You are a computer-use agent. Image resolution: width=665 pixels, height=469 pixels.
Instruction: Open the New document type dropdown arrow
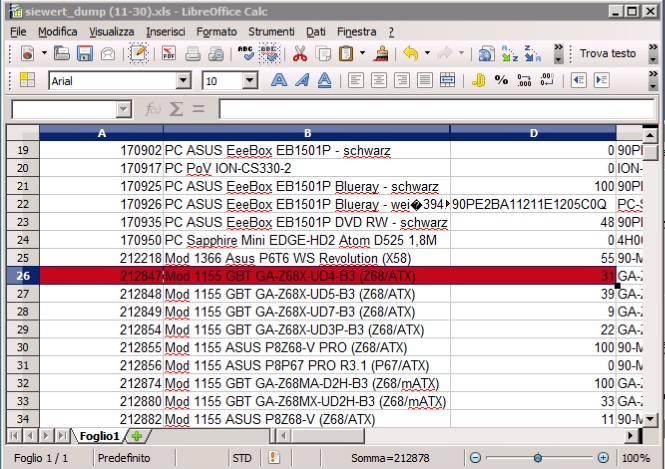pos(44,53)
